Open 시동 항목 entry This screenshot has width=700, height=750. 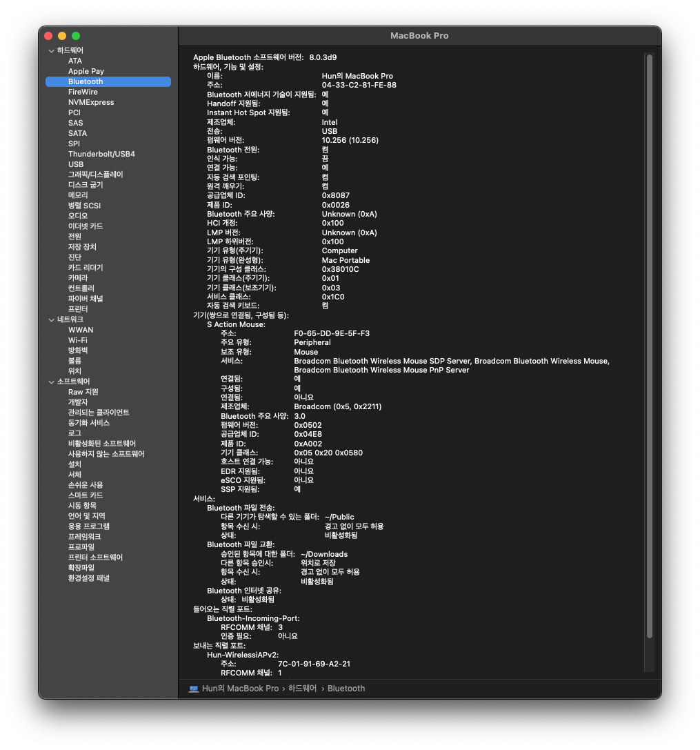coord(82,506)
